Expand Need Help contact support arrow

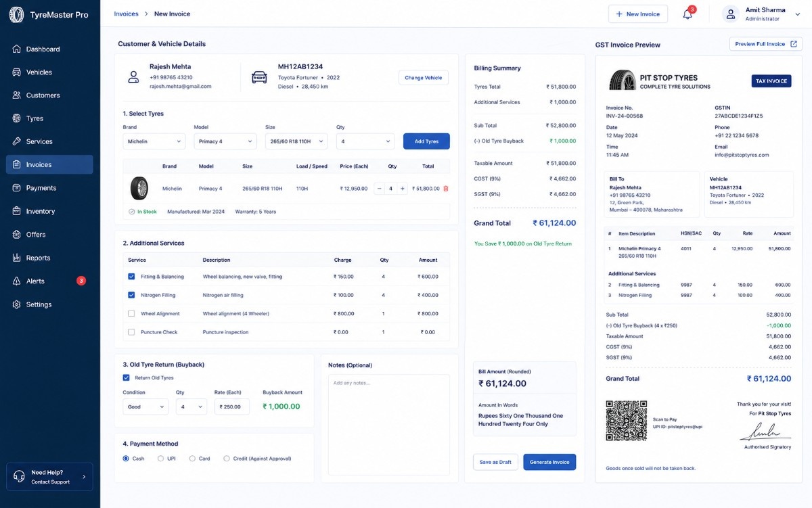(84, 477)
